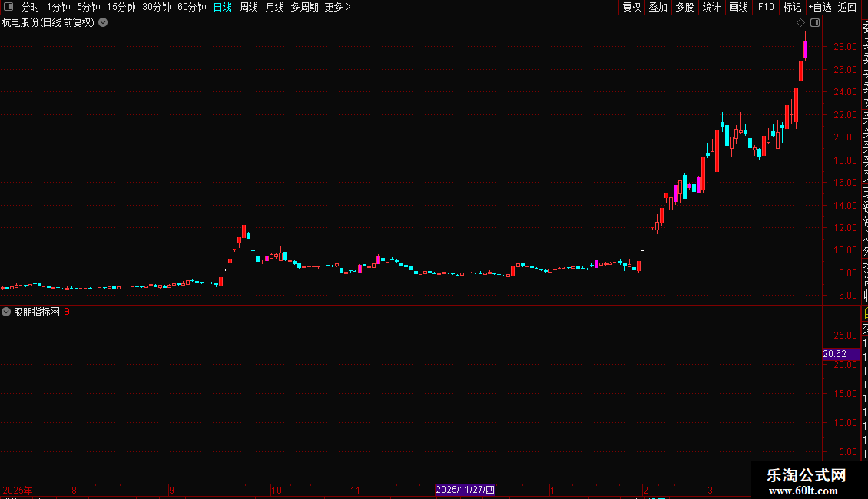
Task: Open the 统计 statistics tool
Action: pyautogui.click(x=711, y=7)
